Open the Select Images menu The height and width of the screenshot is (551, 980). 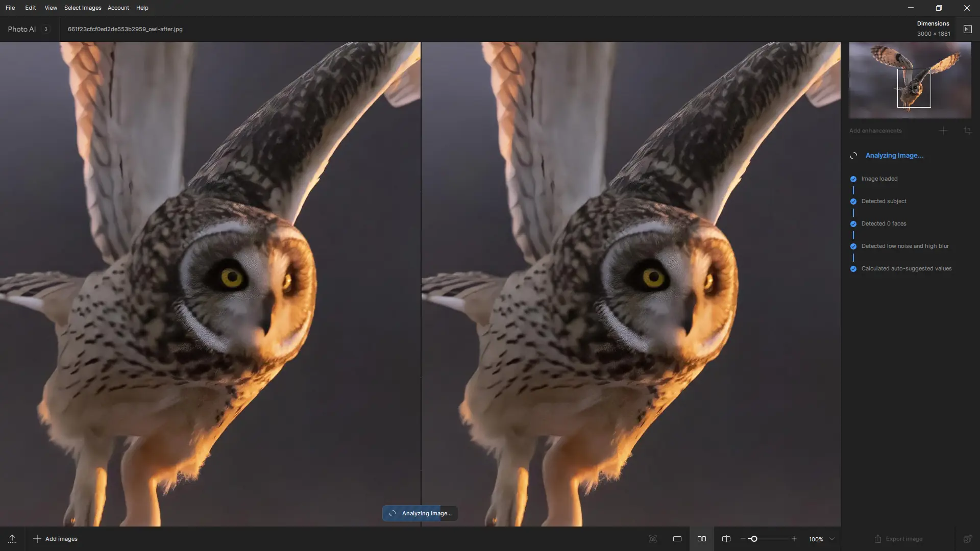coord(83,8)
